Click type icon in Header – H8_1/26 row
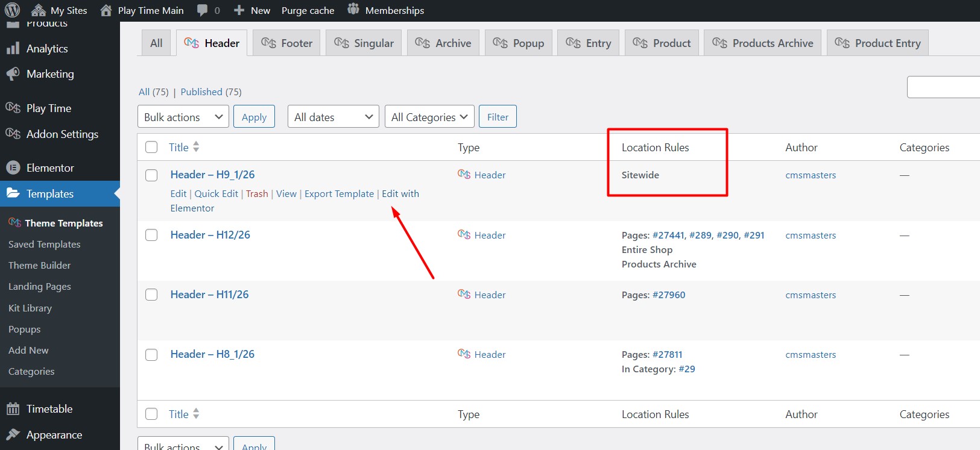 (464, 354)
